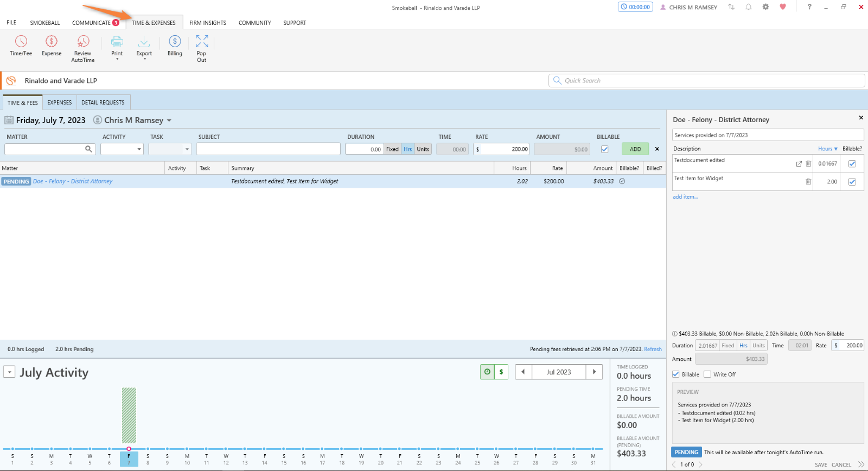Click the 'add item...' link

click(685, 197)
